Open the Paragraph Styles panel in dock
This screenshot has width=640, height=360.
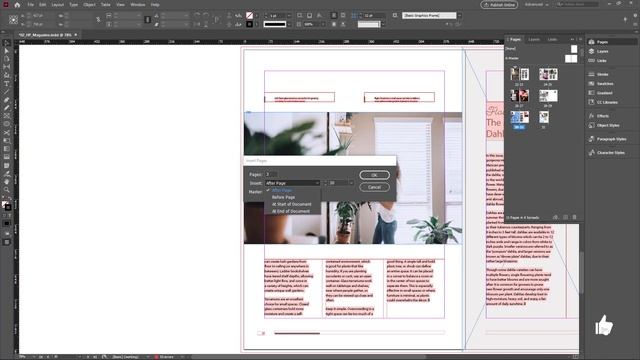click(611, 139)
